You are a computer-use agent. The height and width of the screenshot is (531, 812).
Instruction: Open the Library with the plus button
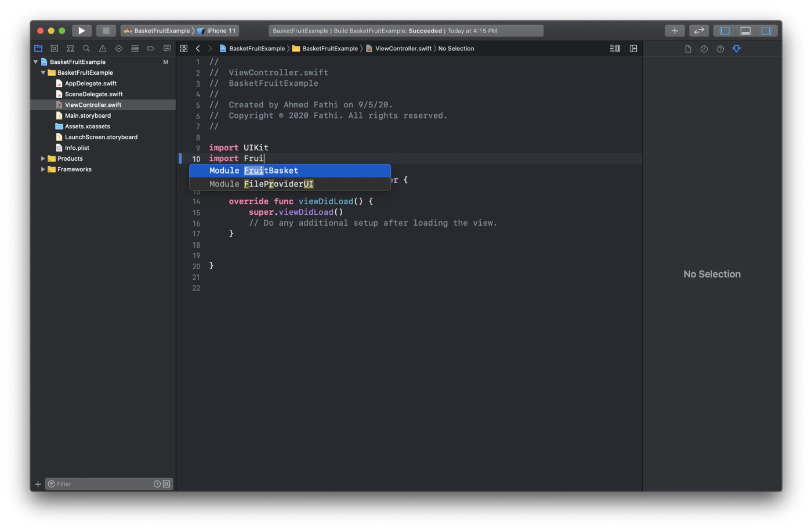[675, 30]
